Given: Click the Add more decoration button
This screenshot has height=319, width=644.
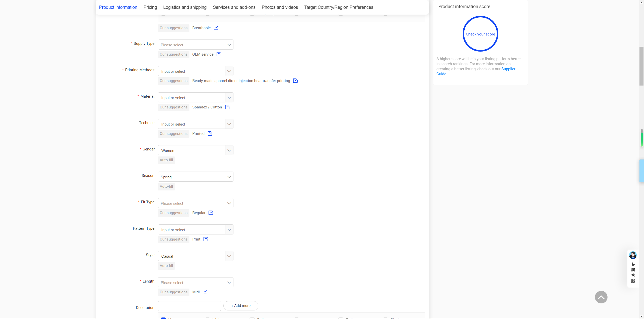Looking at the screenshot, I should tap(240, 306).
